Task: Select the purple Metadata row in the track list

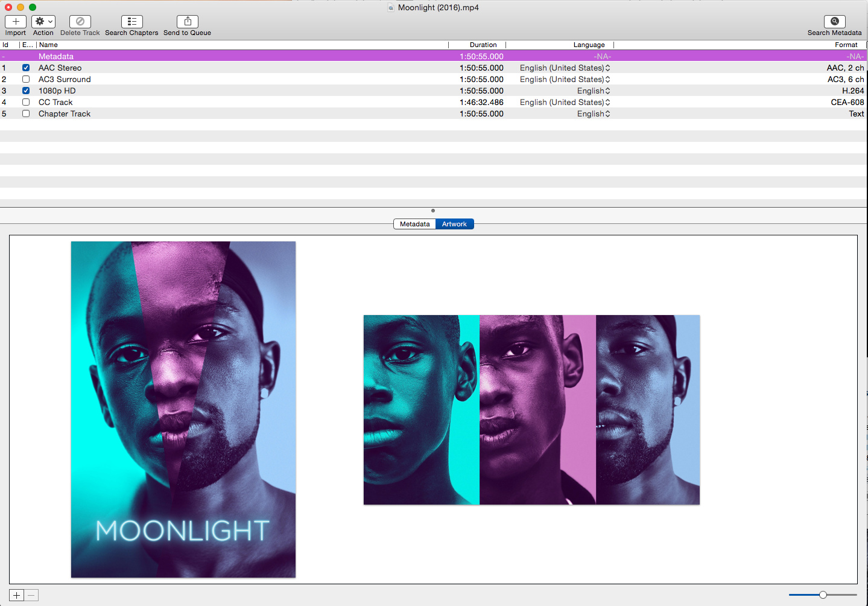Action: (434, 56)
